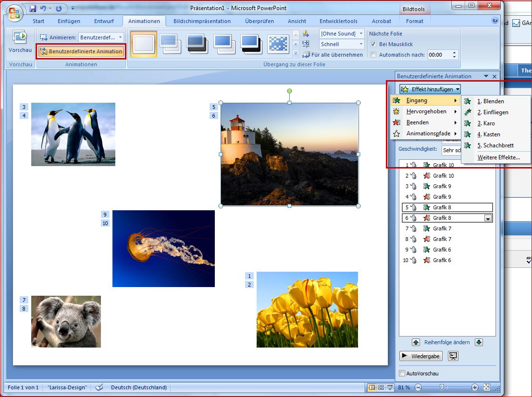Zoom in with the plus button
The width and height of the screenshot is (532, 397).
475,387
